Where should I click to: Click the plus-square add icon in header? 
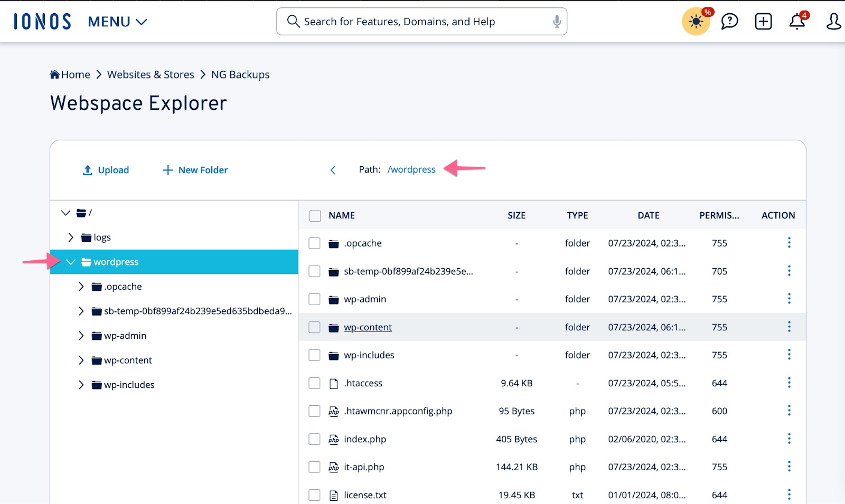763,22
